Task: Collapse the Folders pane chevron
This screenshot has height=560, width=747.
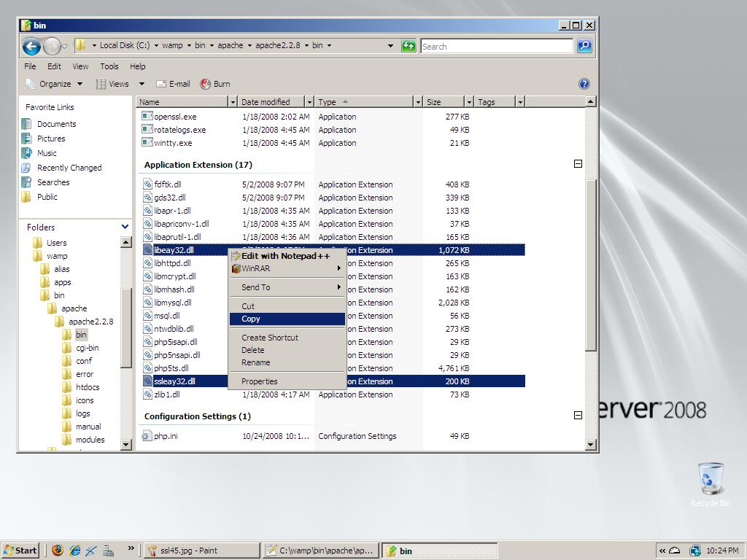Action: (125, 227)
